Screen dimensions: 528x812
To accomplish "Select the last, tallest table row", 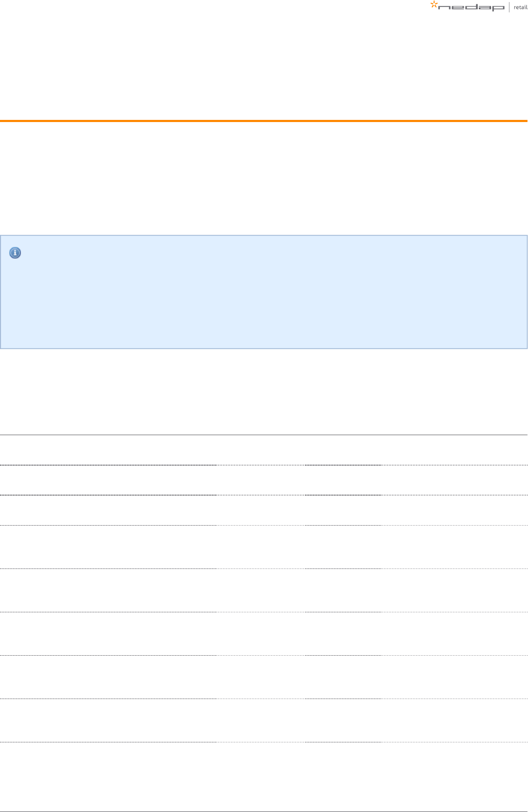I will pyautogui.click(x=264, y=776).
